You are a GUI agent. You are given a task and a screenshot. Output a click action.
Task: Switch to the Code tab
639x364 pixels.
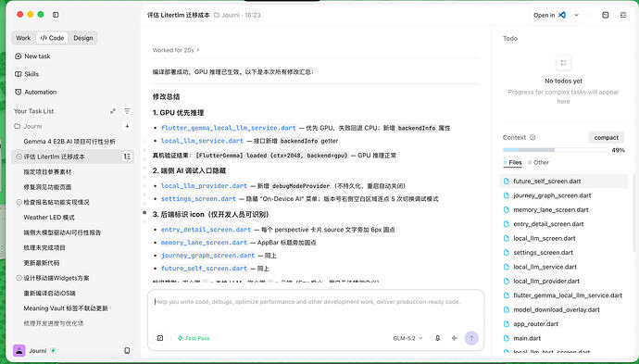pos(52,38)
